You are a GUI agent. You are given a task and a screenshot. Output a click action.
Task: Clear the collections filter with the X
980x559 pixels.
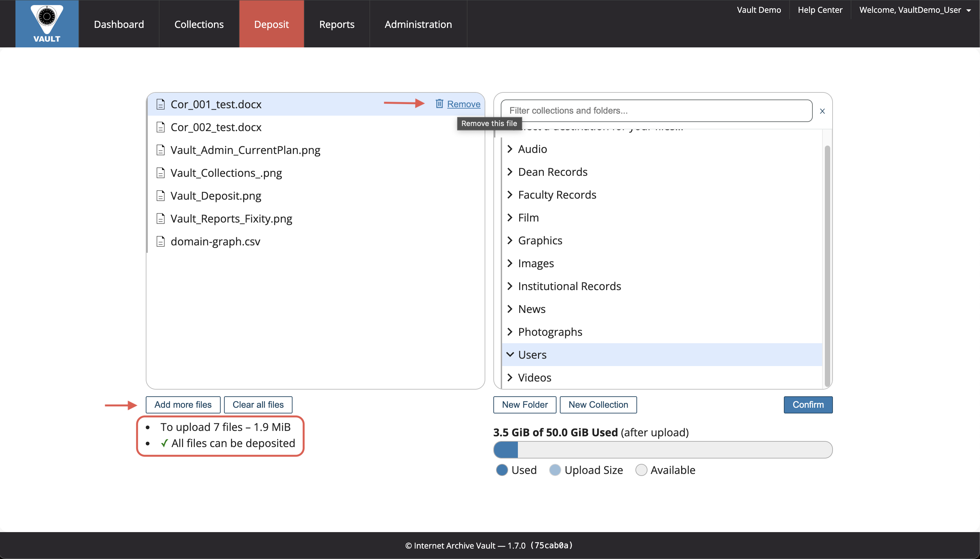(x=822, y=111)
